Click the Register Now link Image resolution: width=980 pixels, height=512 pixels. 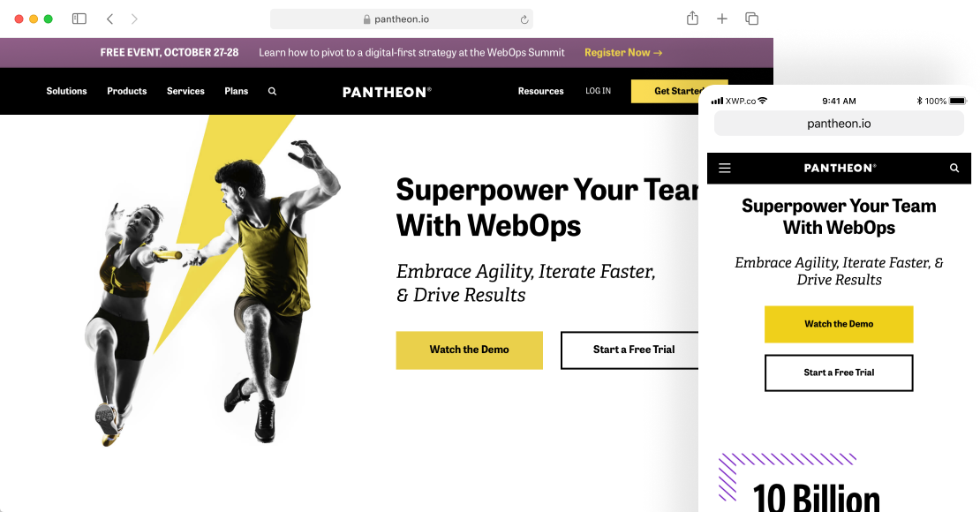(x=623, y=52)
